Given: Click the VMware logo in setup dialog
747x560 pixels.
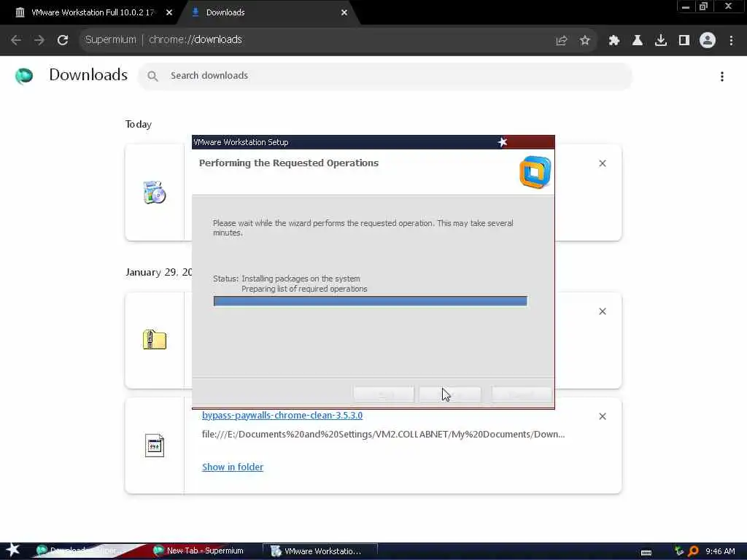Looking at the screenshot, I should 535,172.
